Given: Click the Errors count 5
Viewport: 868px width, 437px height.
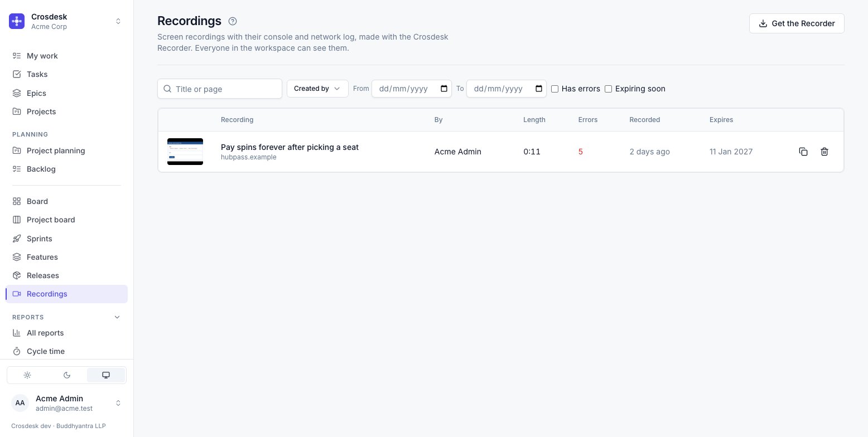Looking at the screenshot, I should 581,152.
